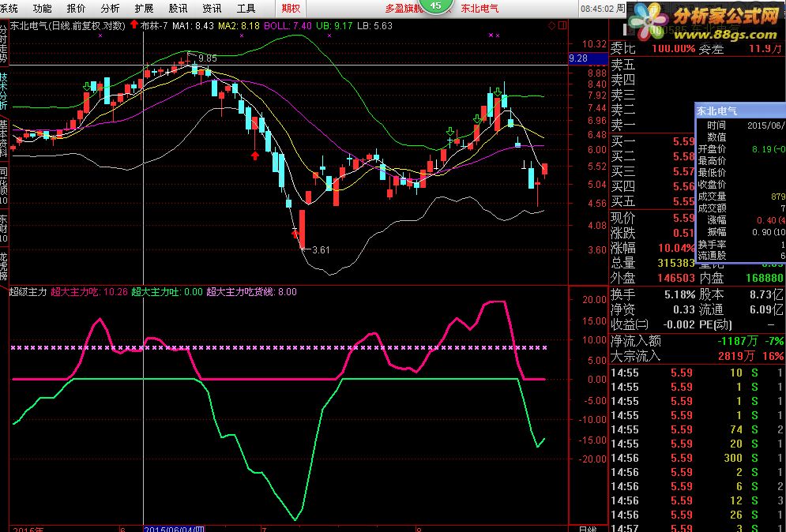Screen dimensions: 786x532
Task: Click the 日线 period label at bottom
Action: pos(587,529)
